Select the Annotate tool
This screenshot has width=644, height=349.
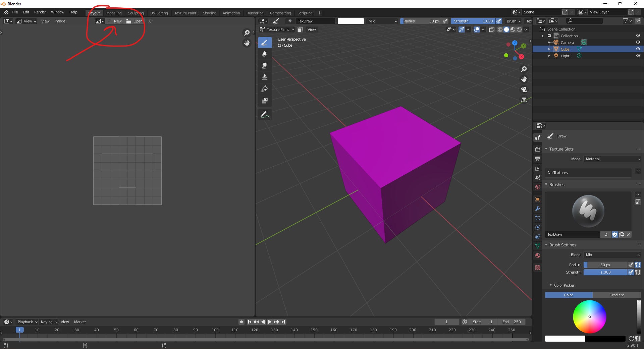pos(265,115)
